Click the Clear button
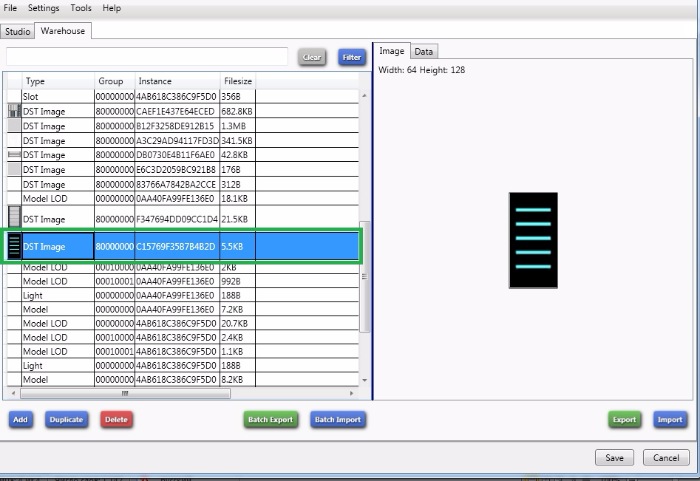700x481 pixels. (x=312, y=58)
